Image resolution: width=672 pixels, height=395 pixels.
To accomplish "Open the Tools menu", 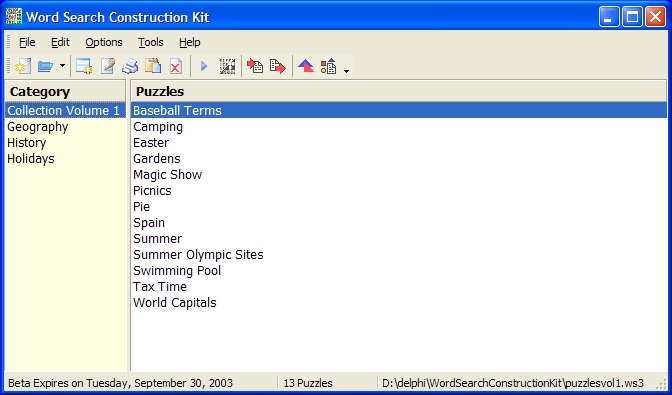I will (150, 42).
